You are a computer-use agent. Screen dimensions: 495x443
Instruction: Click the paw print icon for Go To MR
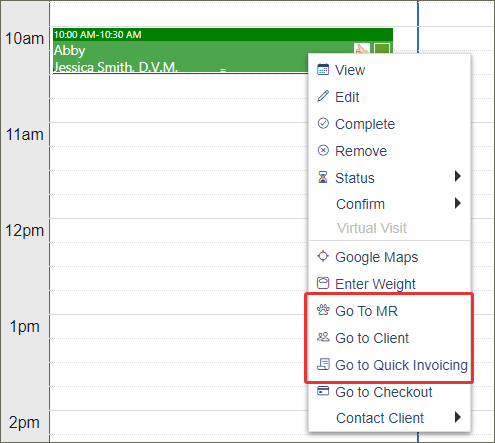pyautogui.click(x=323, y=310)
